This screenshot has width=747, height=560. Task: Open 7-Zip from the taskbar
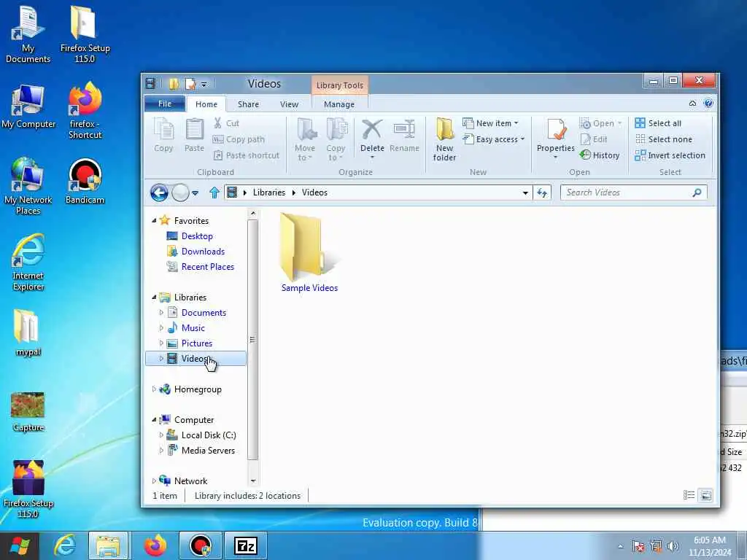(246, 545)
